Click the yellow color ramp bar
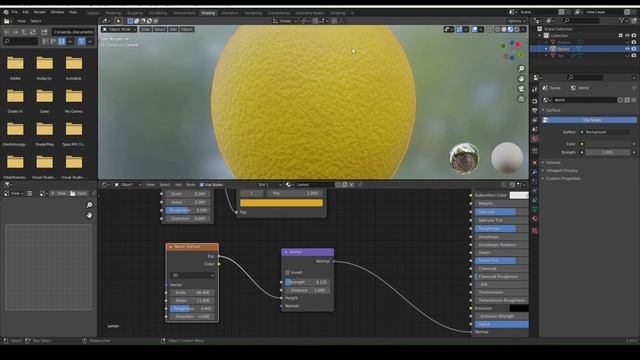The height and width of the screenshot is (360, 640). tap(281, 203)
